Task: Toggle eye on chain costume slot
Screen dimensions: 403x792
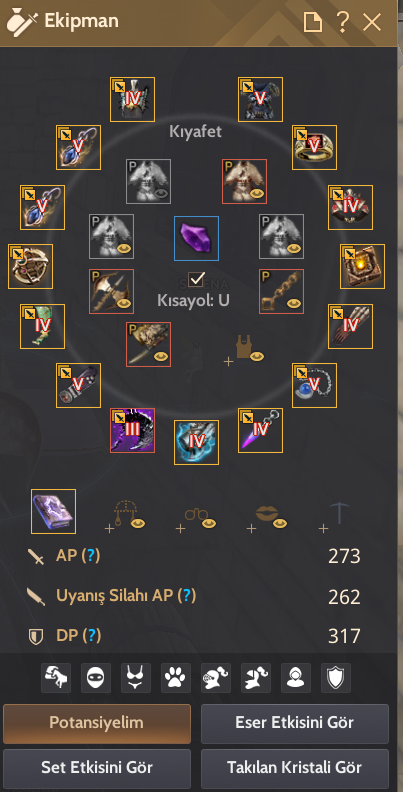Action: pyautogui.click(x=293, y=304)
